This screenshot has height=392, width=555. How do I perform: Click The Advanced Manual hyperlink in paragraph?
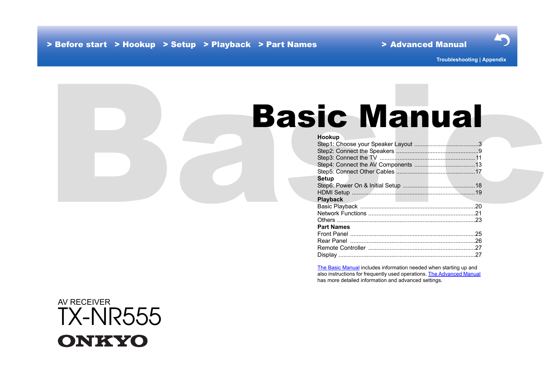tap(454, 274)
